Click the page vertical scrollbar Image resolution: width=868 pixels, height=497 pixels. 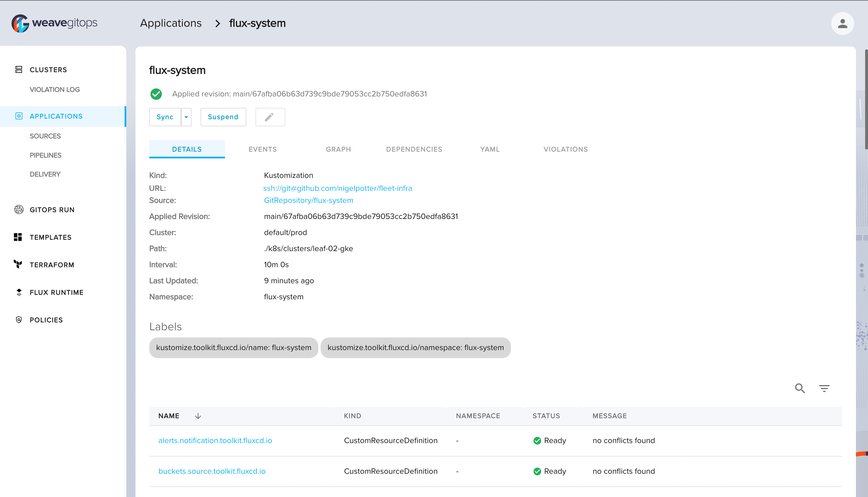click(x=866, y=99)
